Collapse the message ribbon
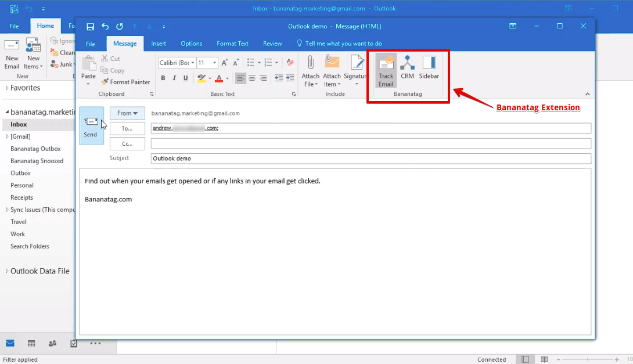 [587, 94]
